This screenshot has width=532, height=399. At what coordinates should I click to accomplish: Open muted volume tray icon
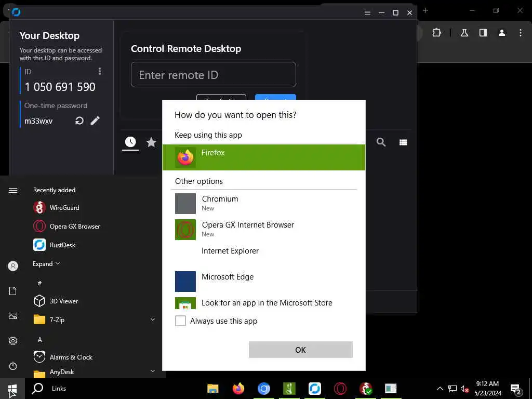464,389
